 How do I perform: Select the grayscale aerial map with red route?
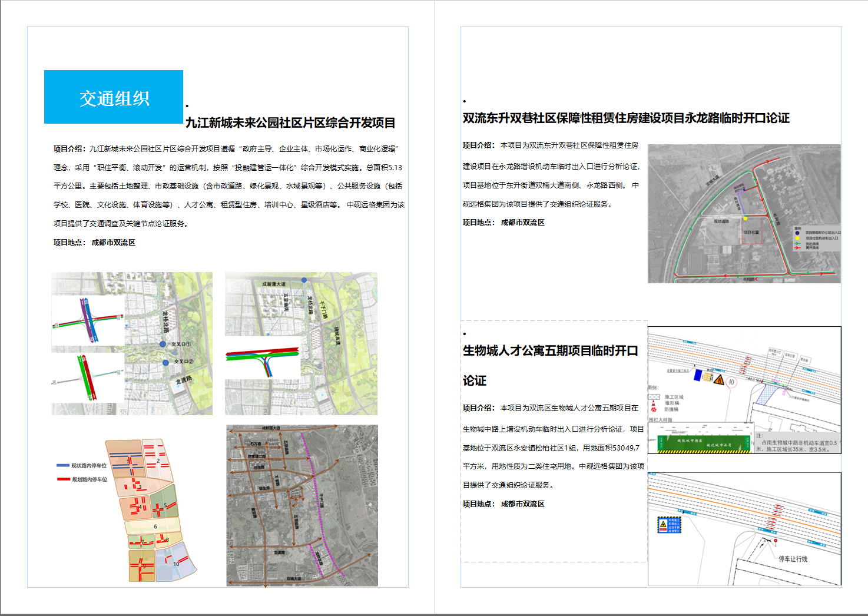[x=744, y=214]
